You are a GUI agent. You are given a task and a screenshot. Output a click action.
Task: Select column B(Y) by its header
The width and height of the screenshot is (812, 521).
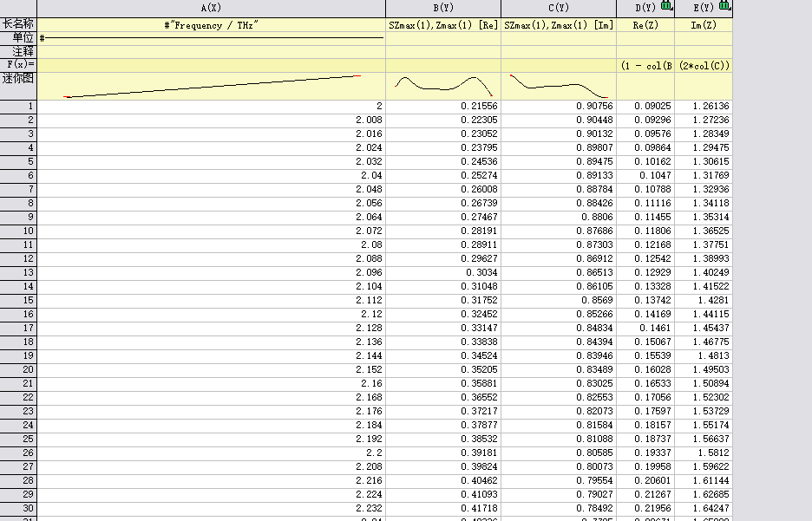(443, 8)
